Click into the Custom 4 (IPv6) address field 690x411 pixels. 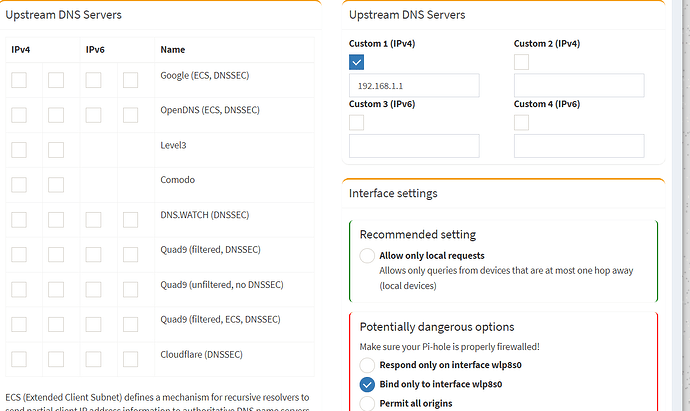pos(579,146)
